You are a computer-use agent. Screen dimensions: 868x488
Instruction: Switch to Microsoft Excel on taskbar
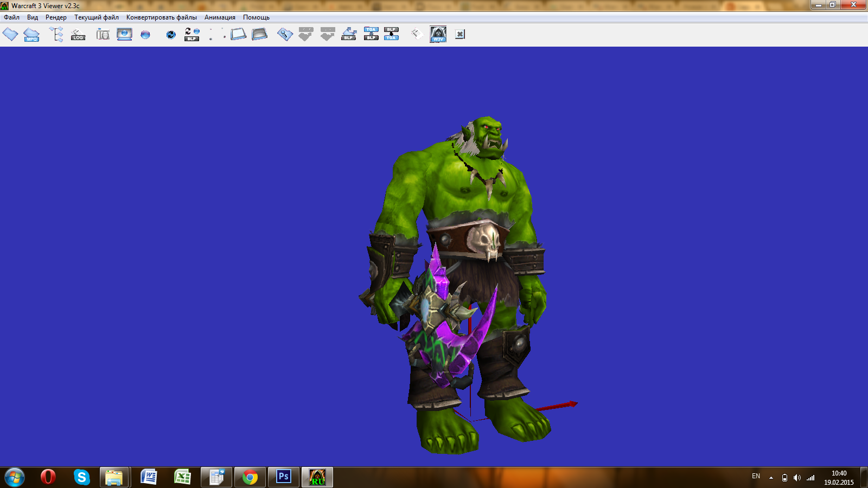pos(183,477)
